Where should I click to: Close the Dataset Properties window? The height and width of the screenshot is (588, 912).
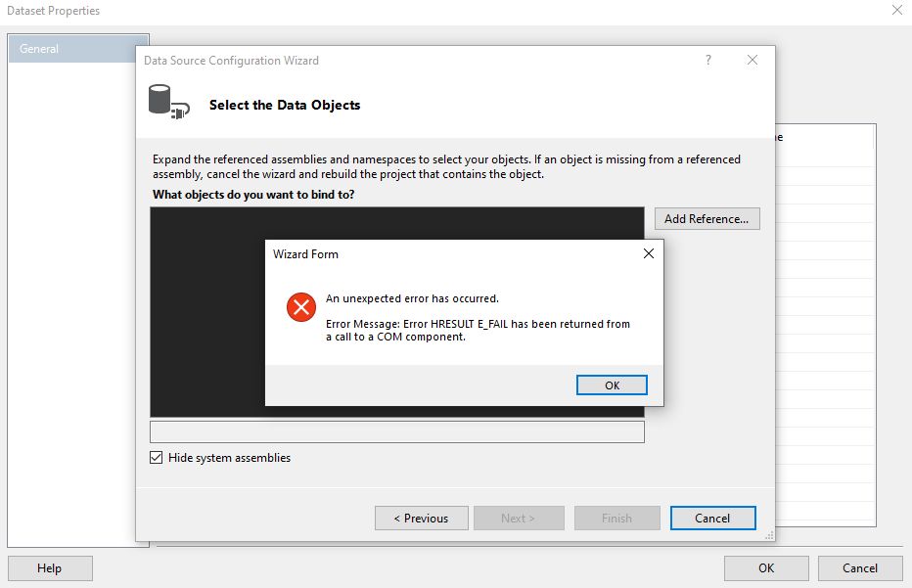pyautogui.click(x=897, y=10)
